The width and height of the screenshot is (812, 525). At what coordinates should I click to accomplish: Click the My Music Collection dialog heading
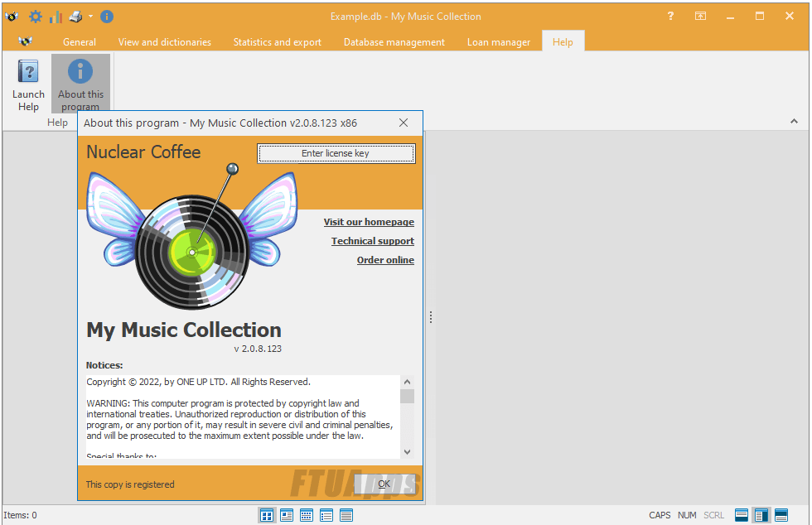[x=184, y=330]
